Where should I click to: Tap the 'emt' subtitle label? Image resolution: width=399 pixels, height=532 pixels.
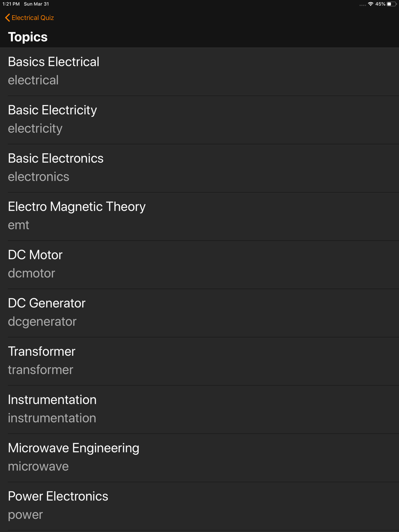(x=18, y=225)
